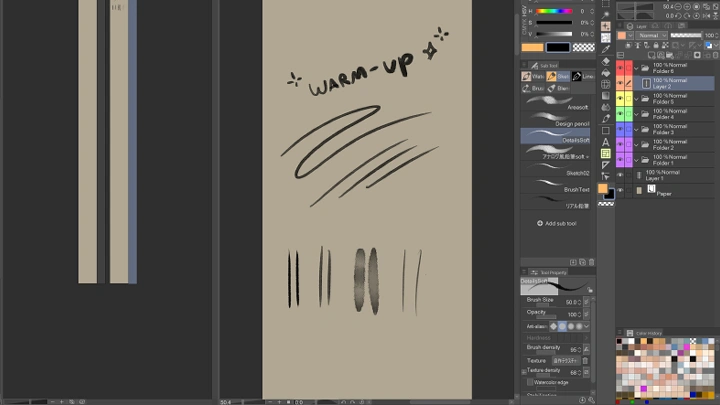Image resolution: width=720 pixels, height=405 pixels.
Task: Toggle Layer 1 visibility eye
Action: click(x=620, y=175)
